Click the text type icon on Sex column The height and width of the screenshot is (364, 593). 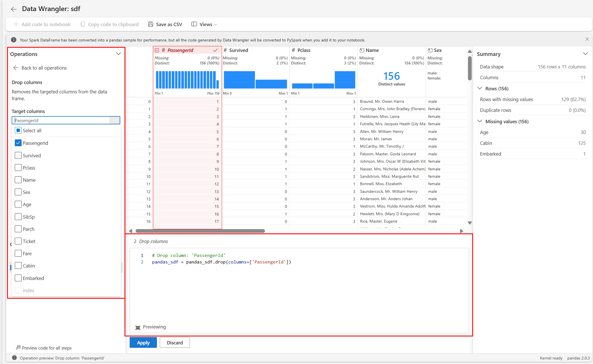(x=430, y=50)
